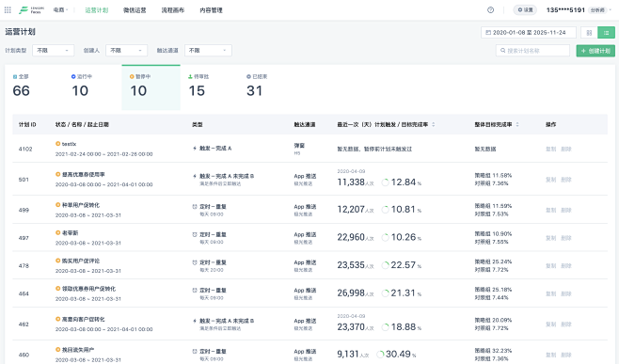
Task: Click the 分析师 role badge
Action: click(596, 10)
